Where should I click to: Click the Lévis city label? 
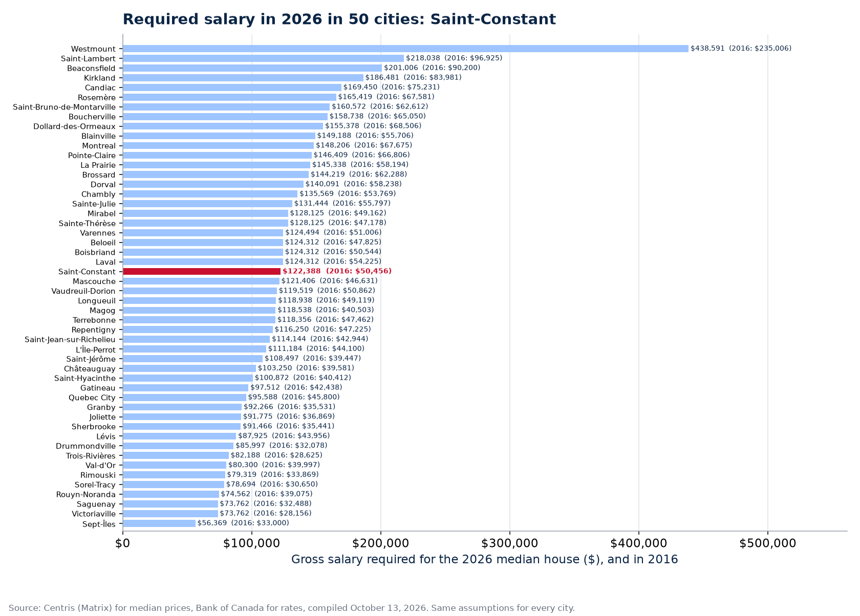click(106, 436)
